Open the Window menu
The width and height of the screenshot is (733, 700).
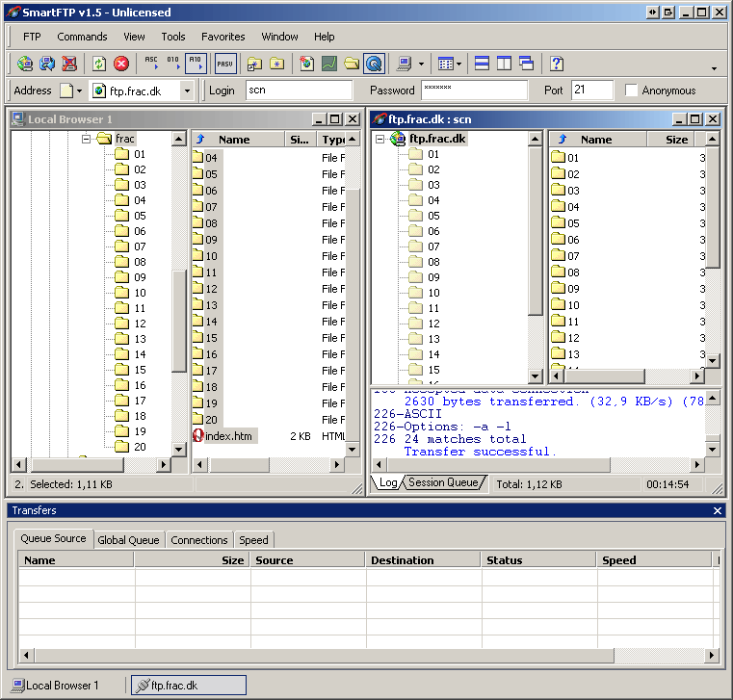tap(279, 37)
